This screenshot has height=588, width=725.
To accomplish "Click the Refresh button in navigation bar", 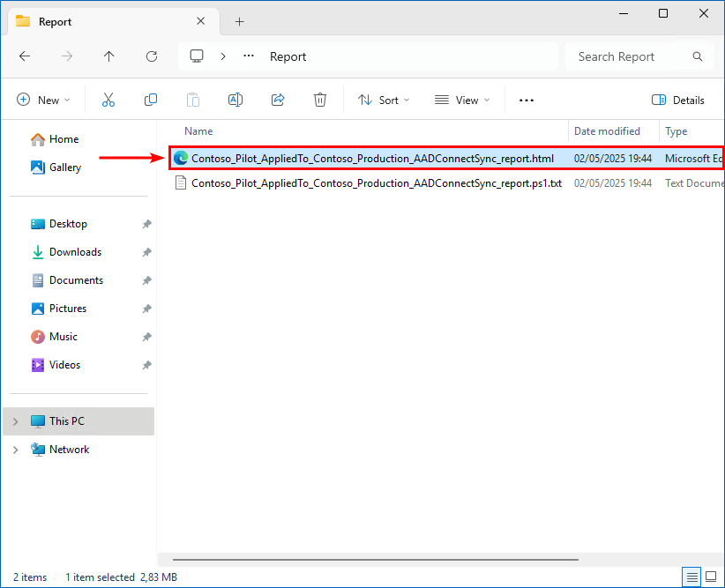I will (152, 56).
